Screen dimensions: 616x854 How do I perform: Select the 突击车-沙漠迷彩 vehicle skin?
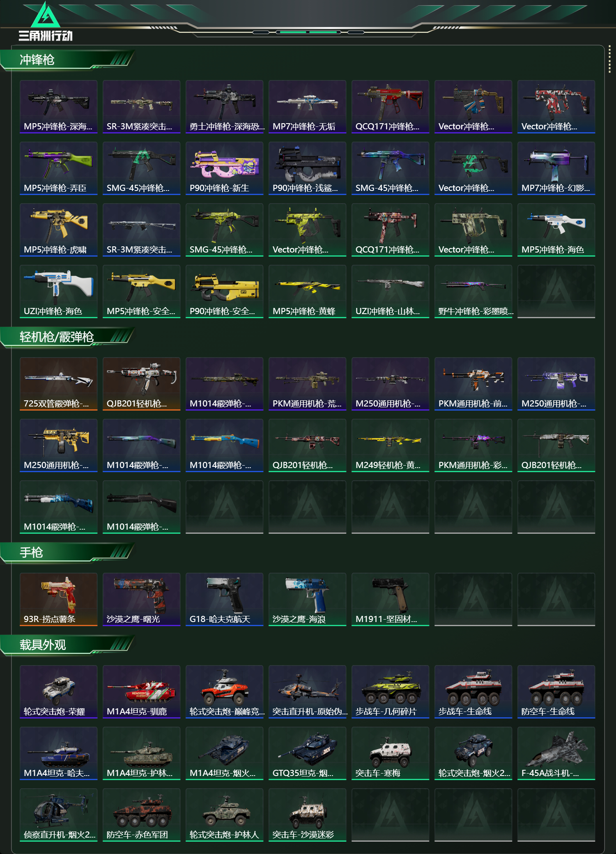[x=307, y=815]
